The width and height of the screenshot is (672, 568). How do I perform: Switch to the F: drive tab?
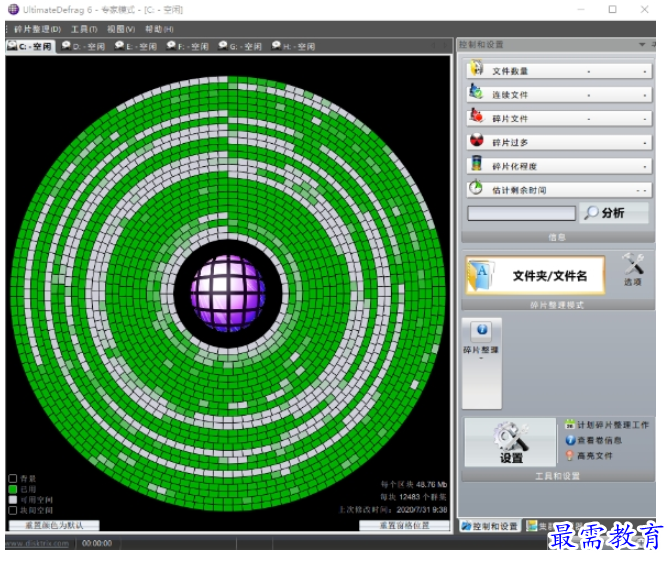(x=188, y=46)
